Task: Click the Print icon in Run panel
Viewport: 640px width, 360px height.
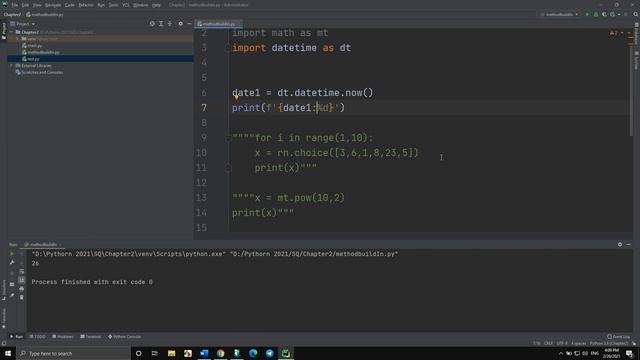Action: coord(22,289)
